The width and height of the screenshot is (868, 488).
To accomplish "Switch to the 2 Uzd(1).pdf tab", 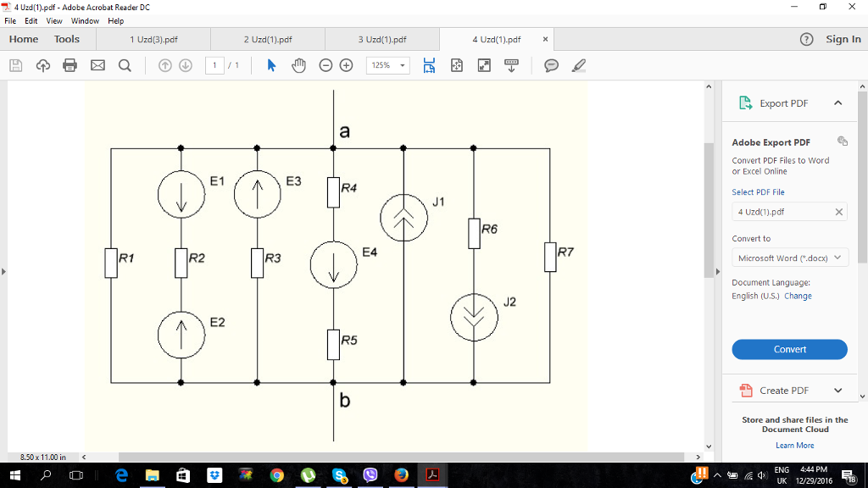I will 268,38.
